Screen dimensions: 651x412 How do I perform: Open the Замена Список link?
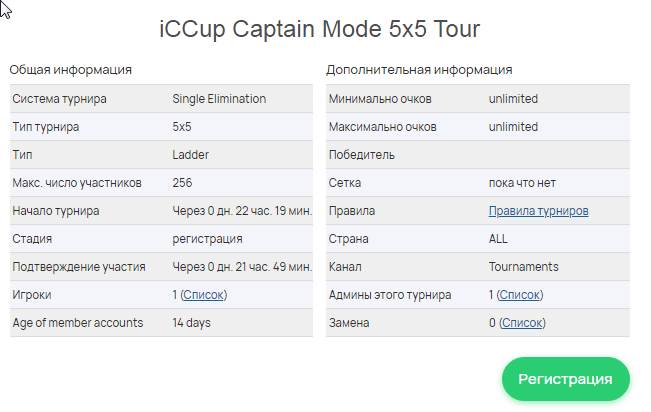522,323
